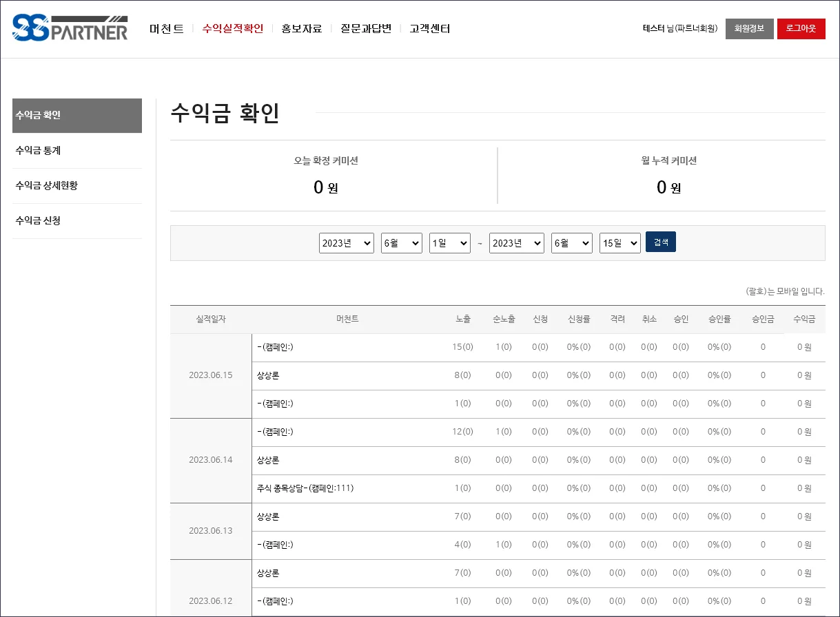Click the 검색 search button
The width and height of the screenshot is (840, 617).
(x=661, y=242)
